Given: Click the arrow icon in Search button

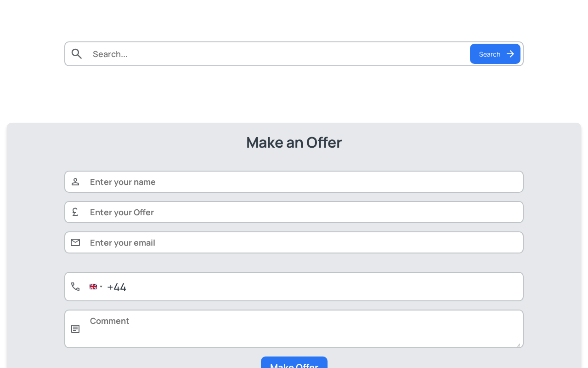Looking at the screenshot, I should 510,54.
